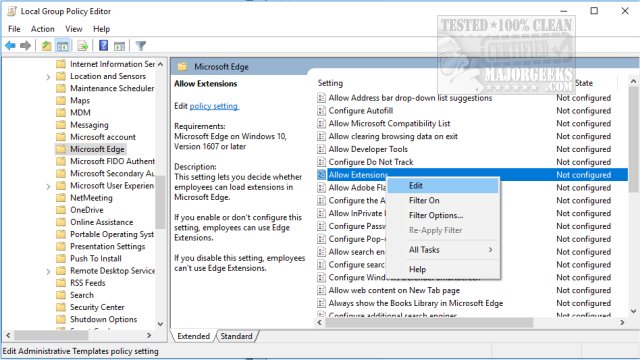
Task: Click the State column header
Action: [584, 83]
